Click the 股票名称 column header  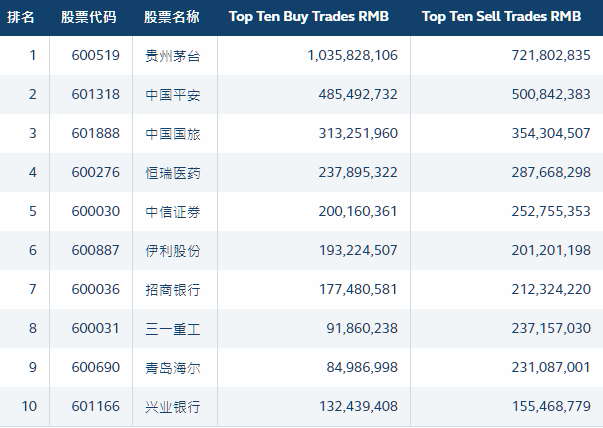[x=172, y=17]
